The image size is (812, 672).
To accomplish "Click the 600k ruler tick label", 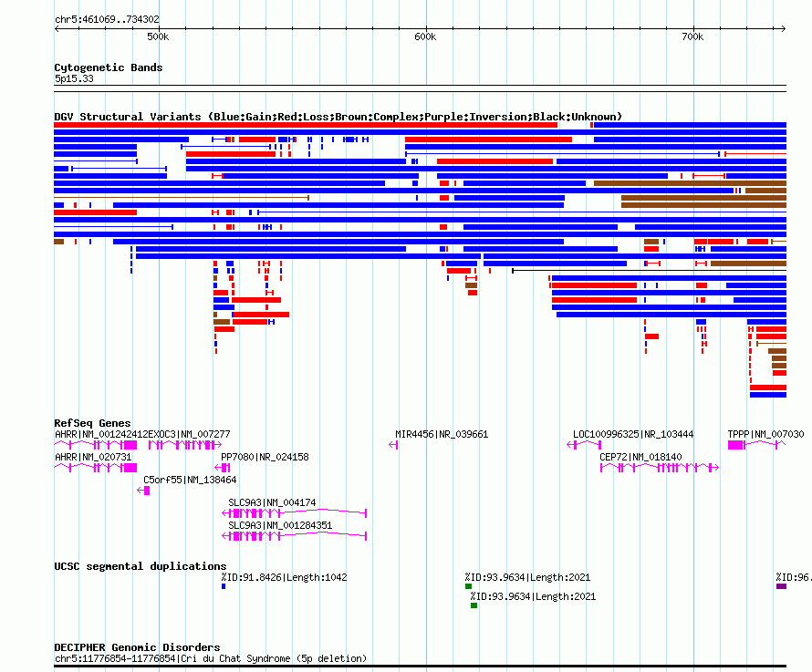I will click(425, 36).
